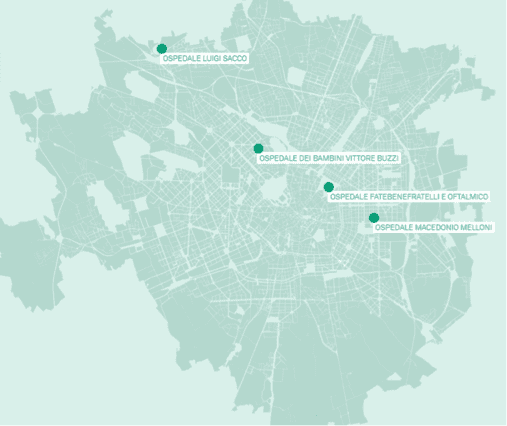Click the word SACCO in the label
The height and width of the screenshot is (426, 507).
pyautogui.click(x=235, y=59)
